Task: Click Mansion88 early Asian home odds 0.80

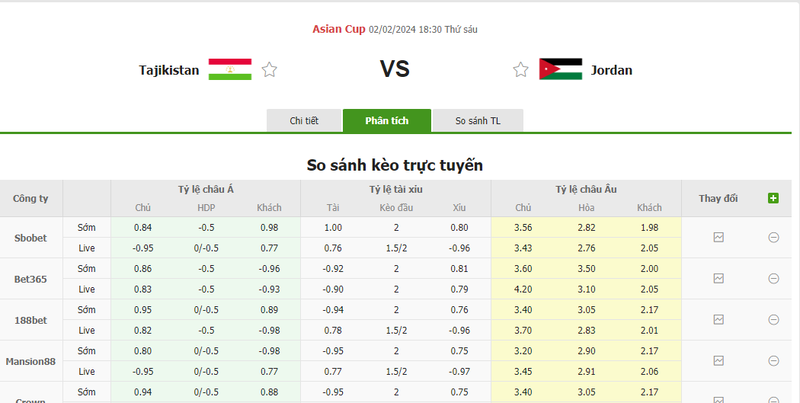Action: [143, 351]
